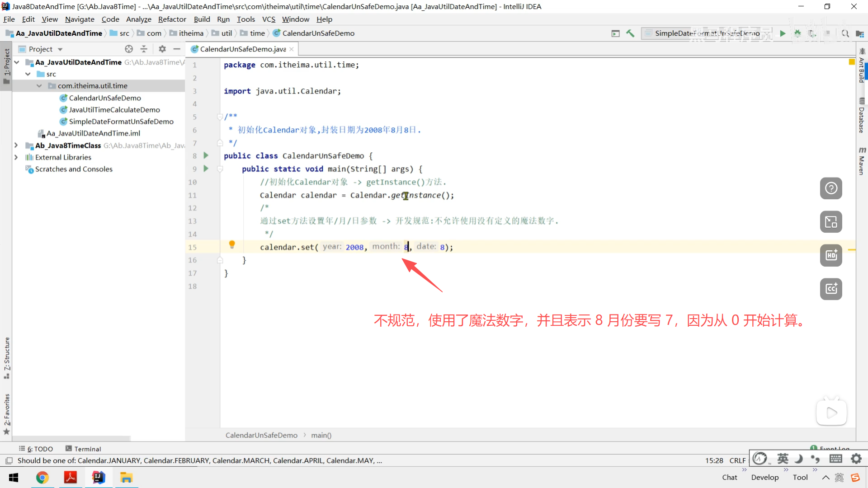The width and height of the screenshot is (868, 488).
Task: Click the Chrome icon in Windows taskbar
Action: 42,478
